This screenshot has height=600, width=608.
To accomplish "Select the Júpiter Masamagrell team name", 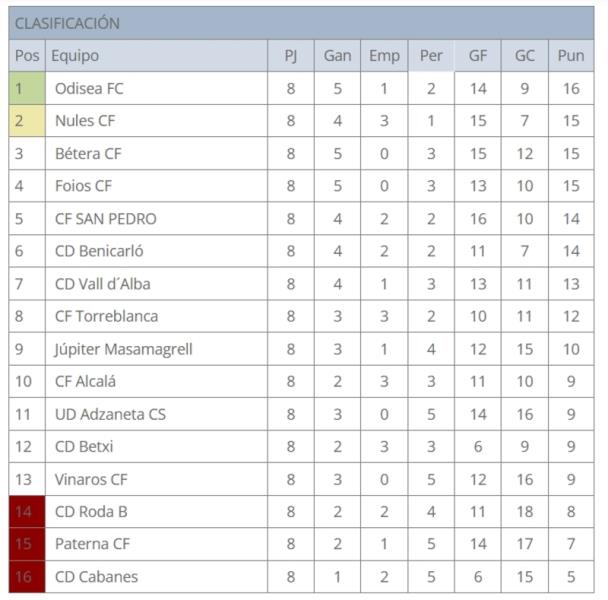I will (123, 349).
